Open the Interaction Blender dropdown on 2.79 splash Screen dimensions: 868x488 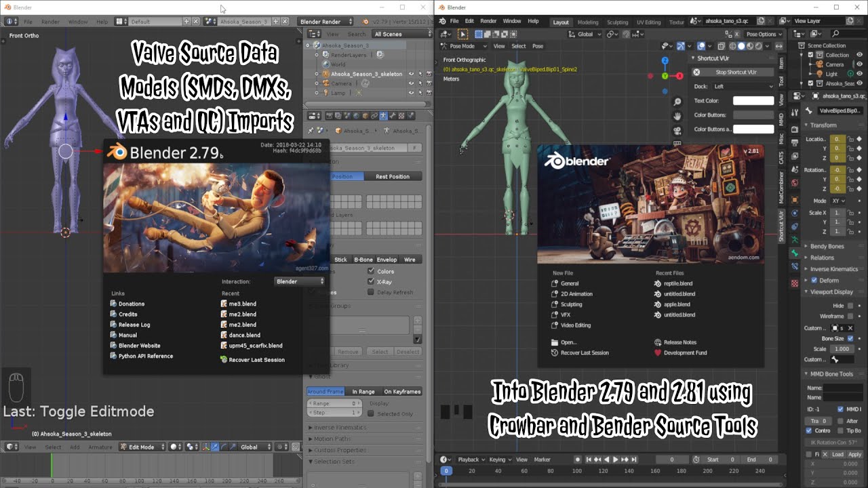pos(300,281)
